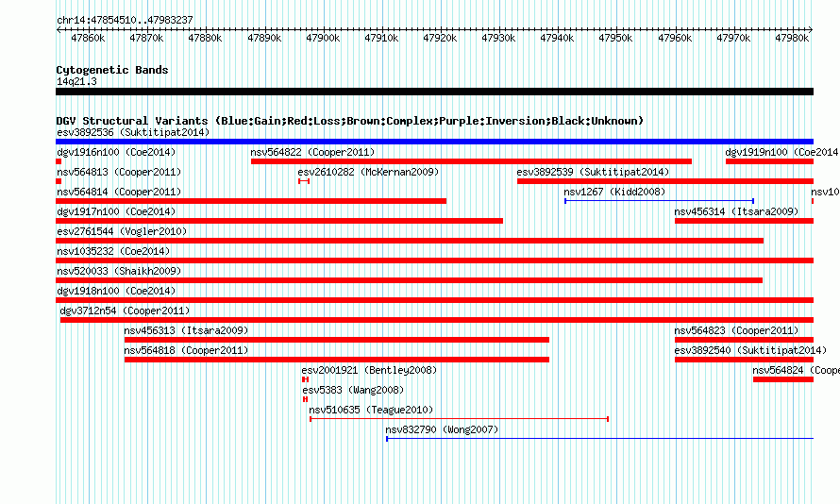The height and width of the screenshot is (504, 840).
Task: Select the red esv2761544 loss bar
Action: (x=410, y=241)
